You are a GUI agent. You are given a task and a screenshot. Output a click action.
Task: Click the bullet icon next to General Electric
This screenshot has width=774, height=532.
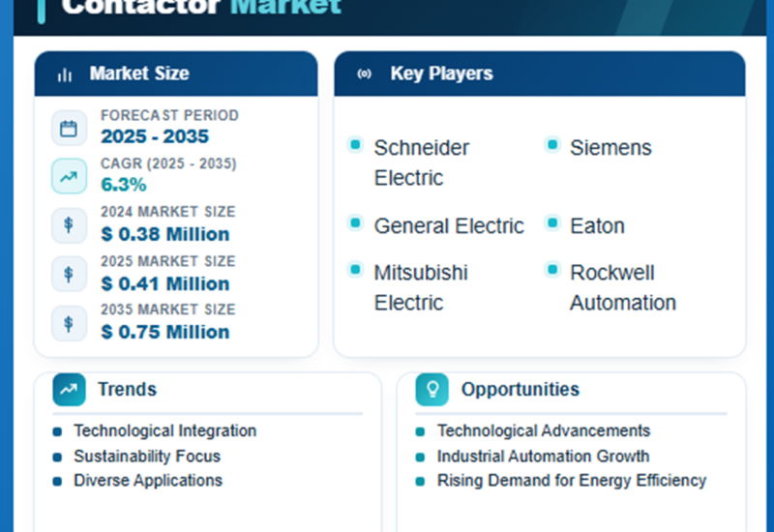point(355,222)
